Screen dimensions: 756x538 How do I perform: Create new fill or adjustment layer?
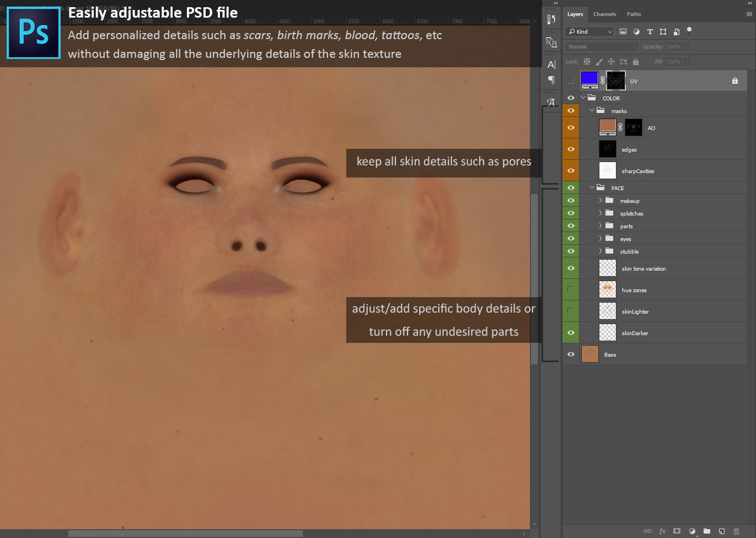tap(692, 531)
